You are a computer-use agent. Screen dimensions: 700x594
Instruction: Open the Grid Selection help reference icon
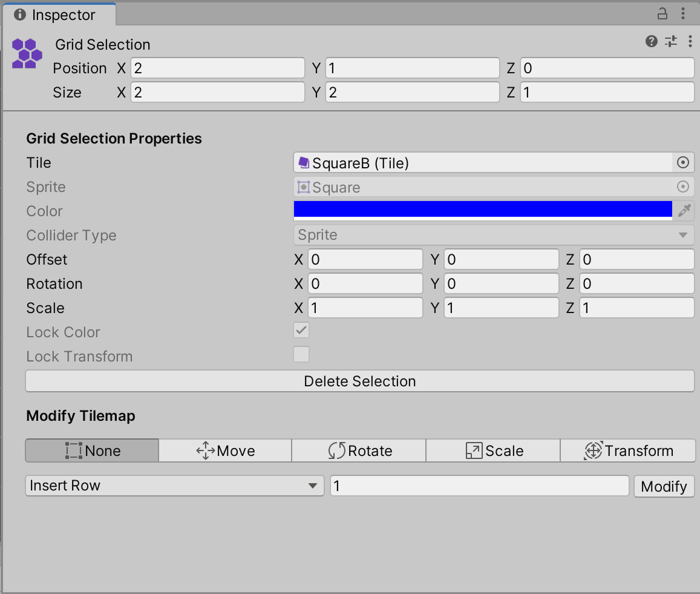pos(651,41)
